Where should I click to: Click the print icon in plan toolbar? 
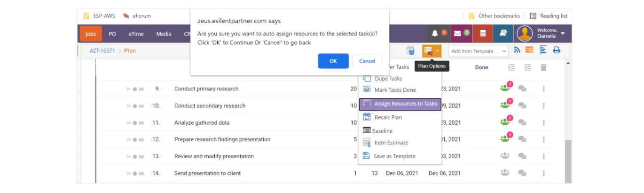click(x=557, y=50)
